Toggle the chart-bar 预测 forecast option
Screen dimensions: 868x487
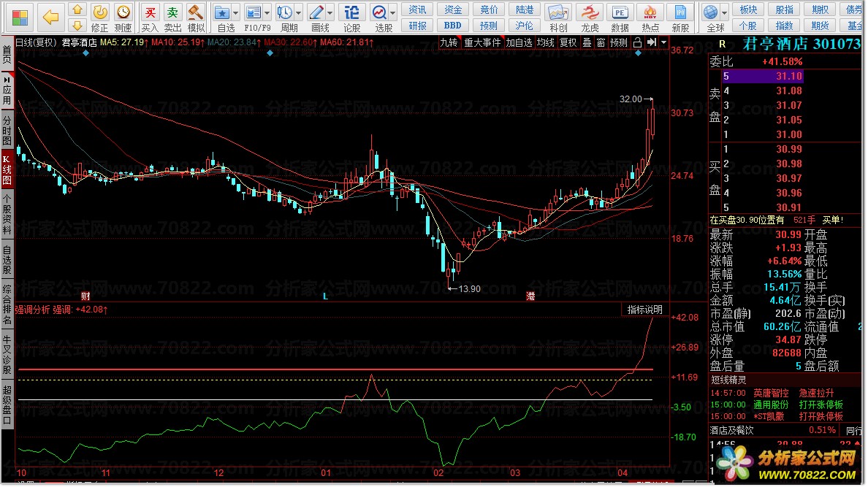point(619,42)
